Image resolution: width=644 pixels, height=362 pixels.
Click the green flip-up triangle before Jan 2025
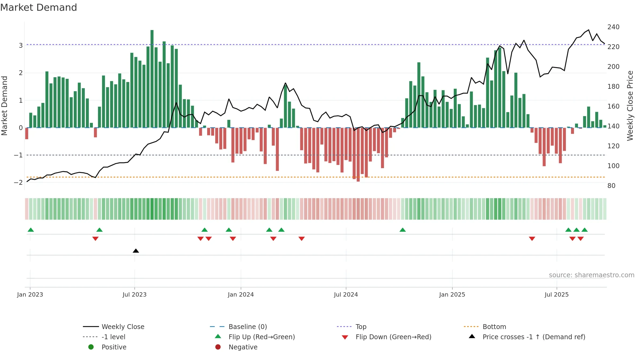click(x=402, y=230)
